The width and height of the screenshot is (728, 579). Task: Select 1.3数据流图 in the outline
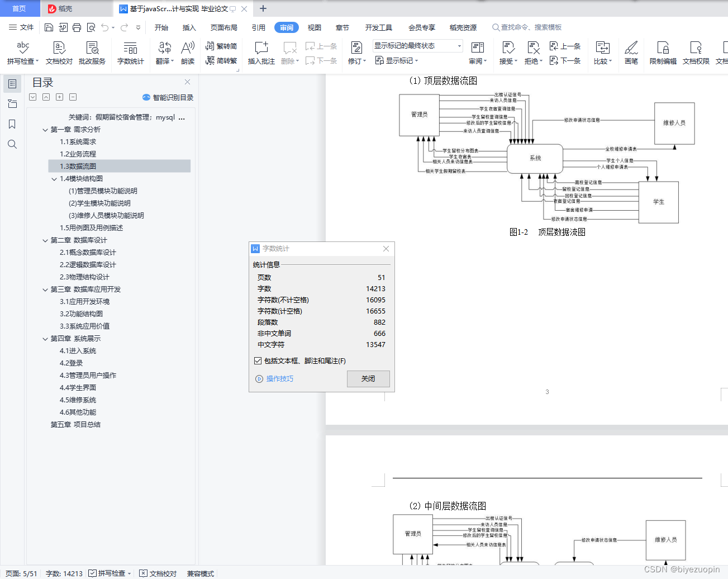[120, 167]
